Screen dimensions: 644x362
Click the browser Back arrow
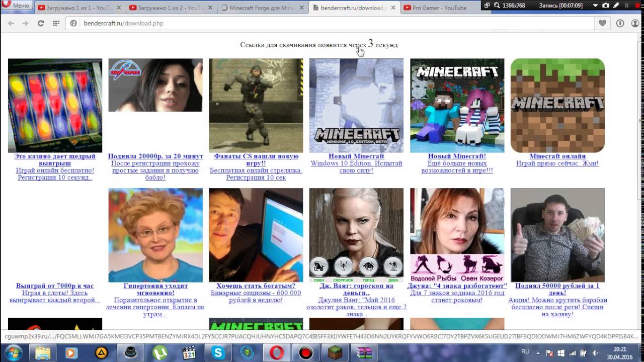(x=11, y=24)
